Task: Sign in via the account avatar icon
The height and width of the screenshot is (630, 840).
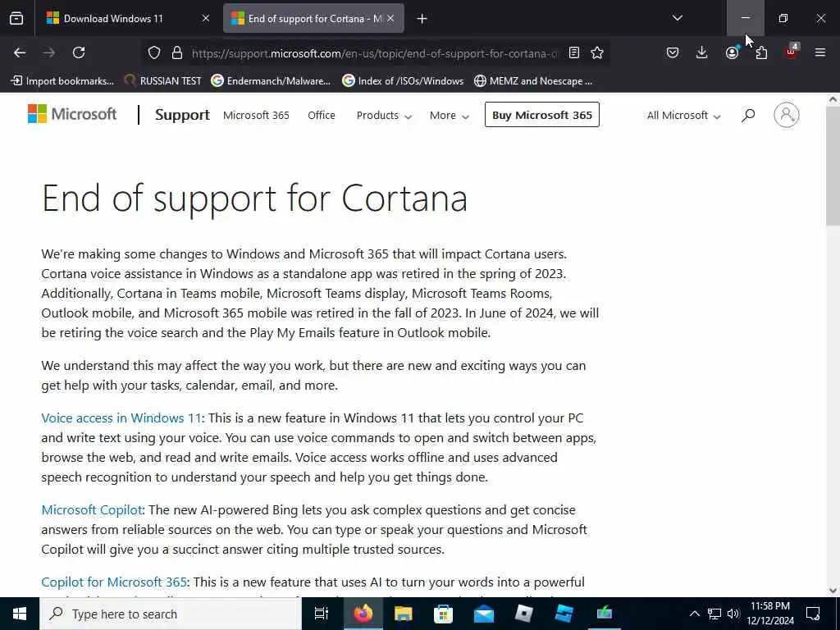Action: 787,115
